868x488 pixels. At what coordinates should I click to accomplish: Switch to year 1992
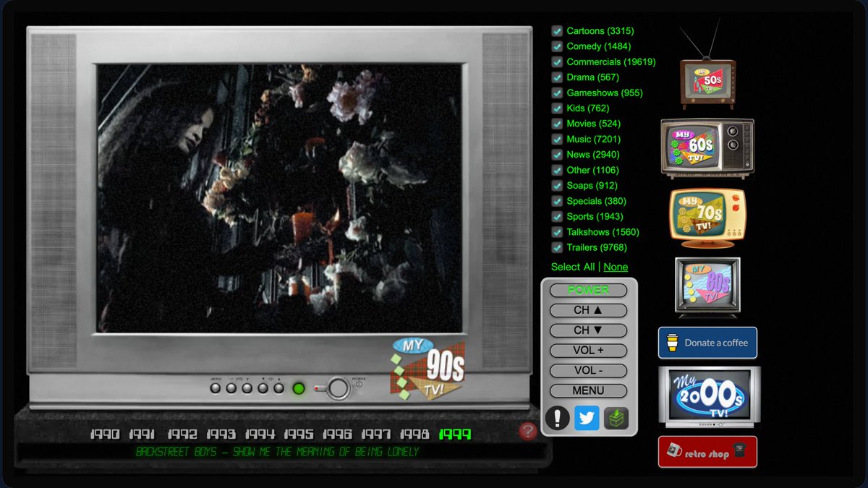(x=182, y=435)
